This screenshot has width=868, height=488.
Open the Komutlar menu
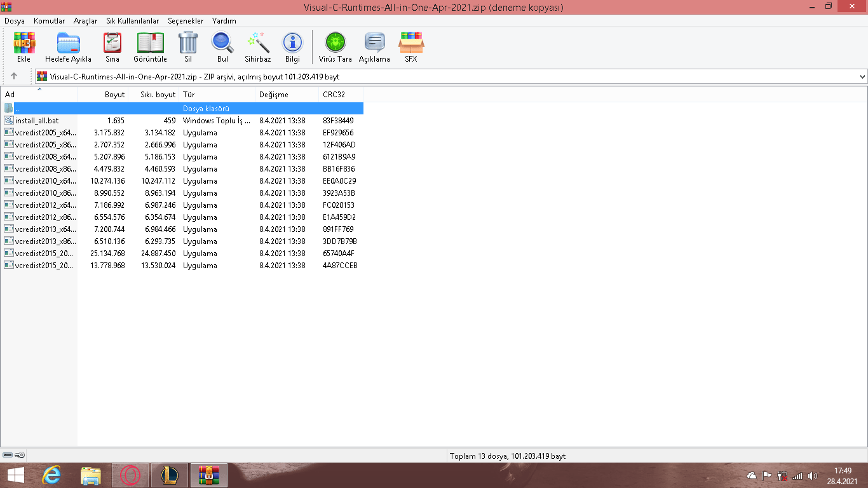49,21
